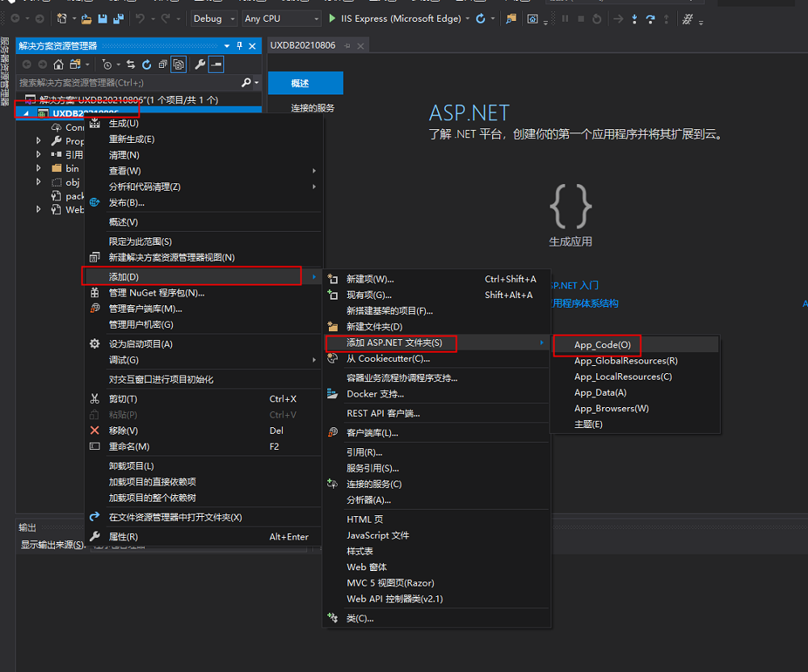Click the Home icon in Solution Explorer
808x672 pixels.
58,65
